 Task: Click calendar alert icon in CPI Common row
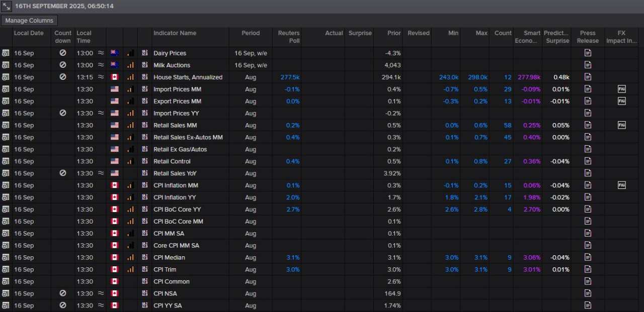tap(6, 281)
